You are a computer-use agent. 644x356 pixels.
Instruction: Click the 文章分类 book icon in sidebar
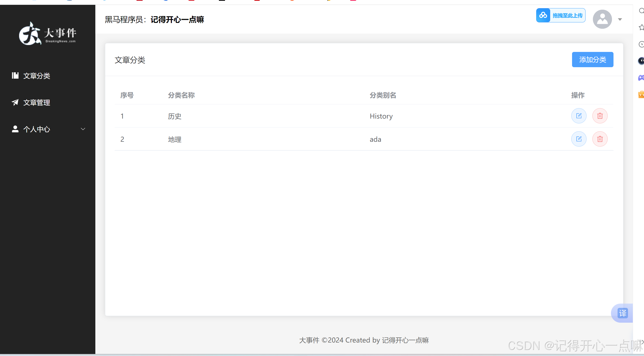click(x=15, y=75)
